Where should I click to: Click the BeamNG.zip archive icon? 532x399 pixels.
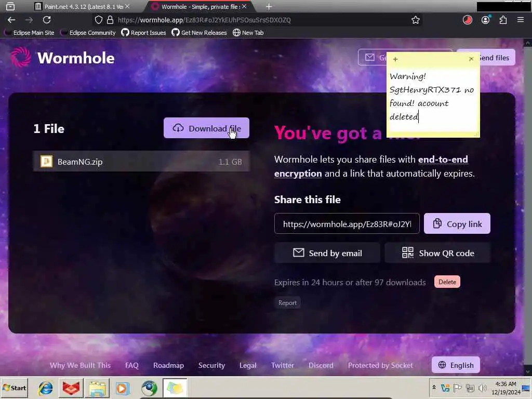point(46,162)
